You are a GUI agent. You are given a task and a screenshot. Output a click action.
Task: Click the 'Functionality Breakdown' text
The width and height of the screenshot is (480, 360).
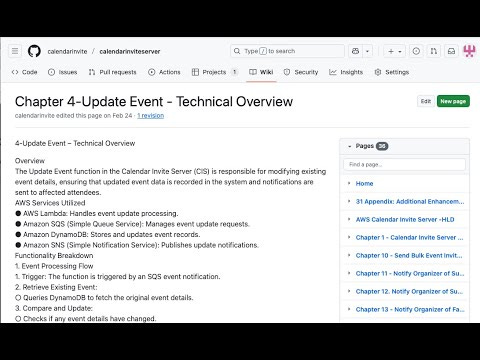[x=54, y=256]
